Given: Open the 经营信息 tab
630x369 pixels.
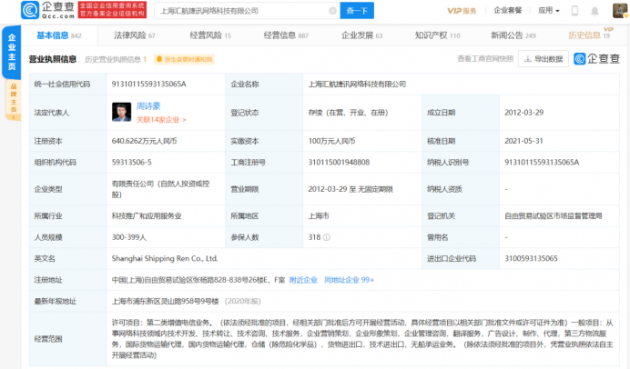Looking at the screenshot, I should 286,35.
